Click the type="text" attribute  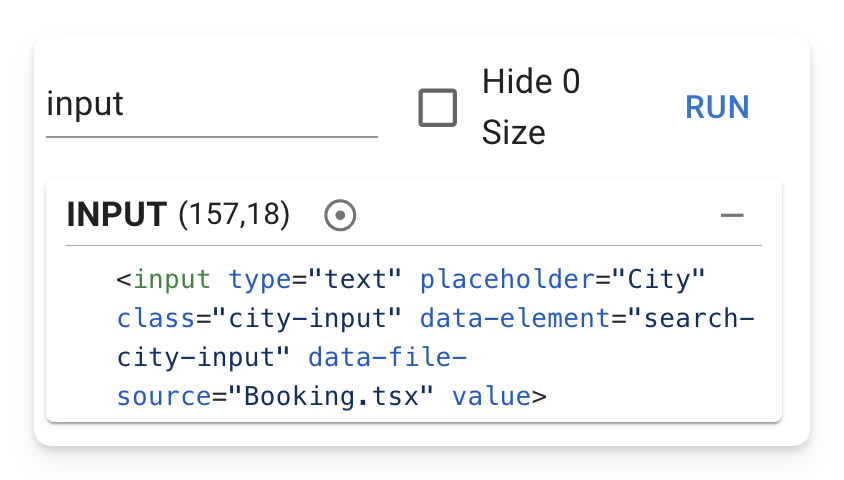(x=315, y=279)
